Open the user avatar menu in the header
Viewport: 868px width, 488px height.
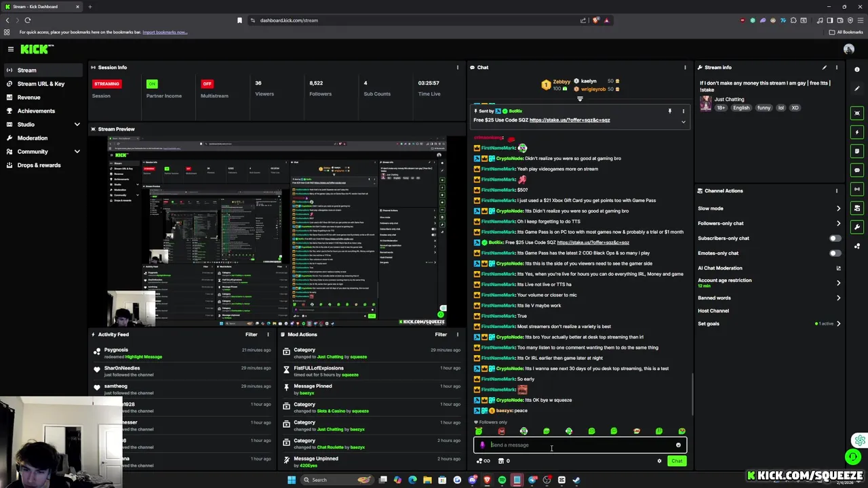848,49
